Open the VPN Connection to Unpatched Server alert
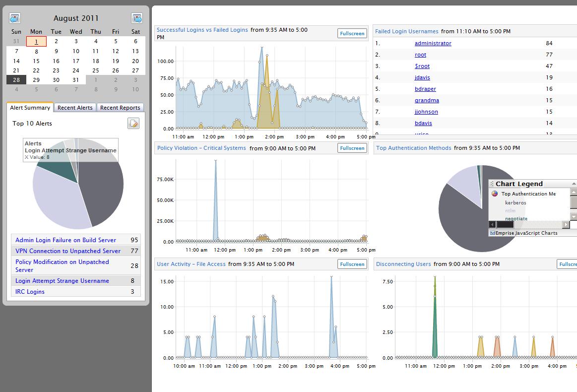 click(67, 251)
